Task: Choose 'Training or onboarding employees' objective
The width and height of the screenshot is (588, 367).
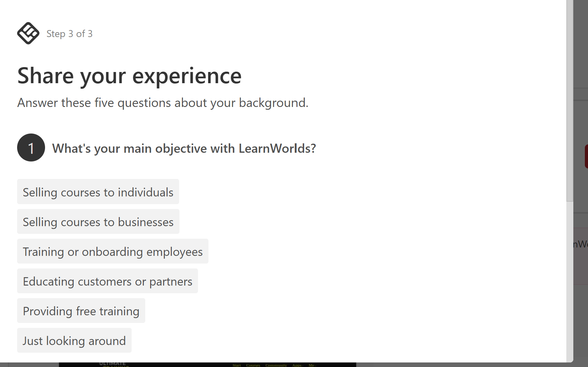Action: point(113,251)
